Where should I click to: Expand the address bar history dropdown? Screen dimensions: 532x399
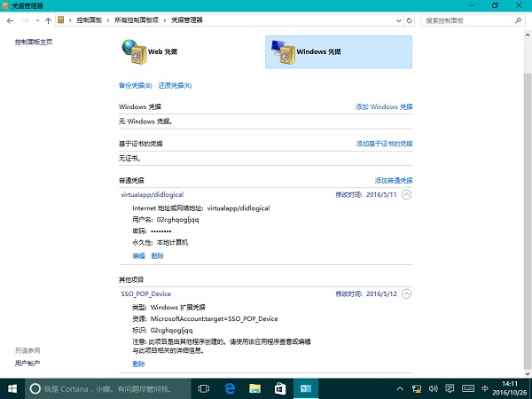click(399, 20)
